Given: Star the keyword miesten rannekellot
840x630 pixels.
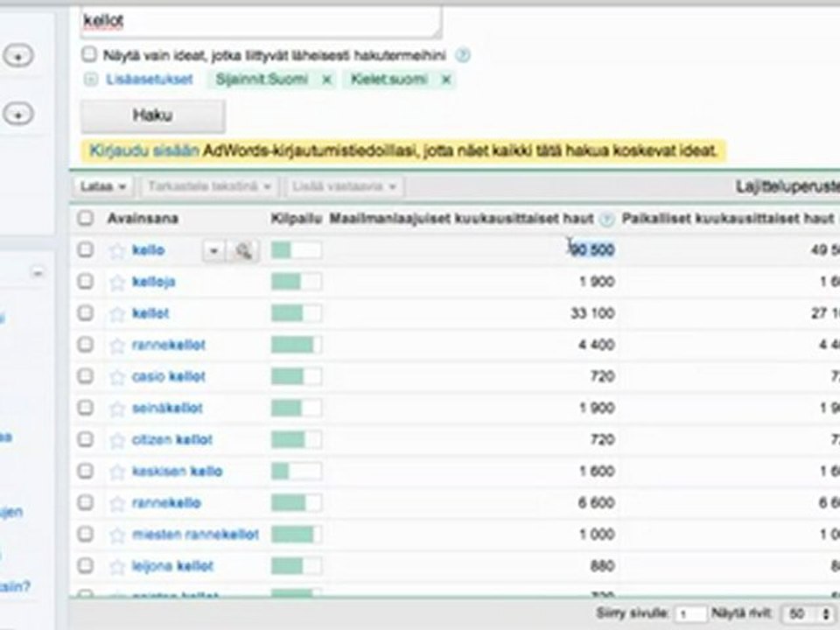Looking at the screenshot, I should click(x=116, y=535).
